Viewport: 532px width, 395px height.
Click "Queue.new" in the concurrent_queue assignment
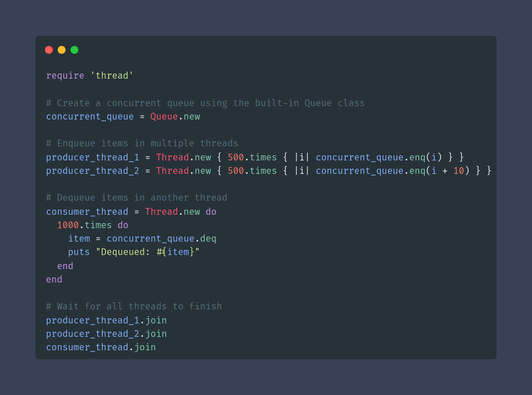coord(175,116)
